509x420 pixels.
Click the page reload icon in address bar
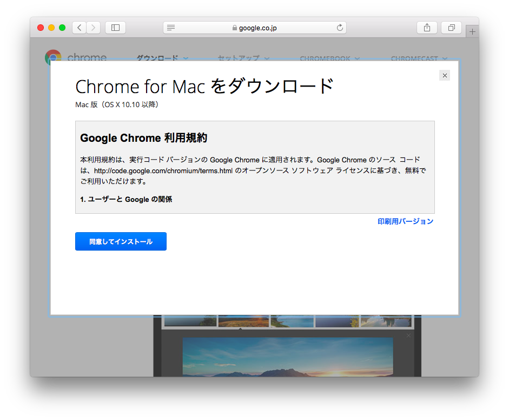[x=340, y=27]
